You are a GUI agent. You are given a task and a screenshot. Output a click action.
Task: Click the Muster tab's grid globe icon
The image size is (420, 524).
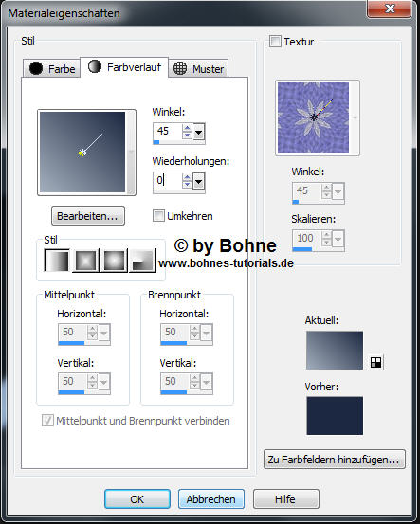(x=180, y=68)
